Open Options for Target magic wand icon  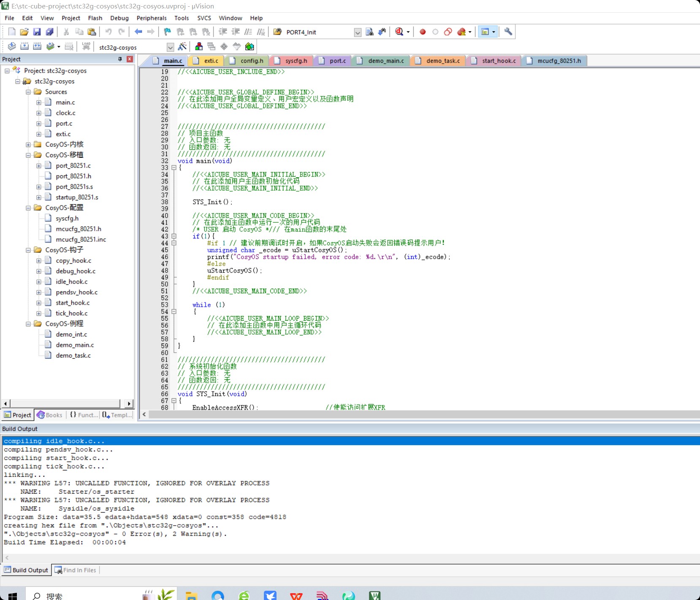pyautogui.click(x=182, y=46)
